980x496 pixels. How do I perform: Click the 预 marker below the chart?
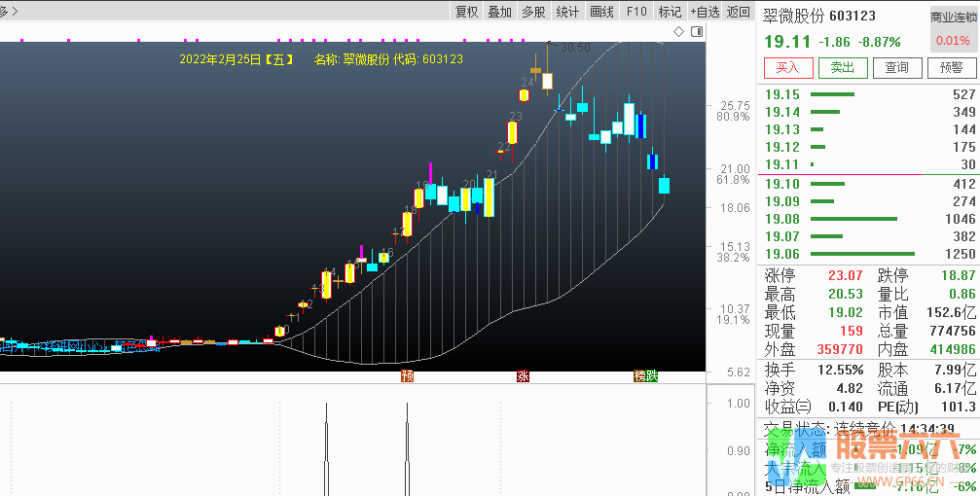[x=408, y=376]
